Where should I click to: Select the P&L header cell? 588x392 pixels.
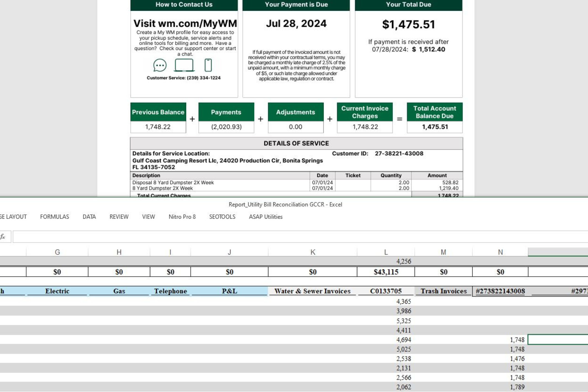coord(229,291)
